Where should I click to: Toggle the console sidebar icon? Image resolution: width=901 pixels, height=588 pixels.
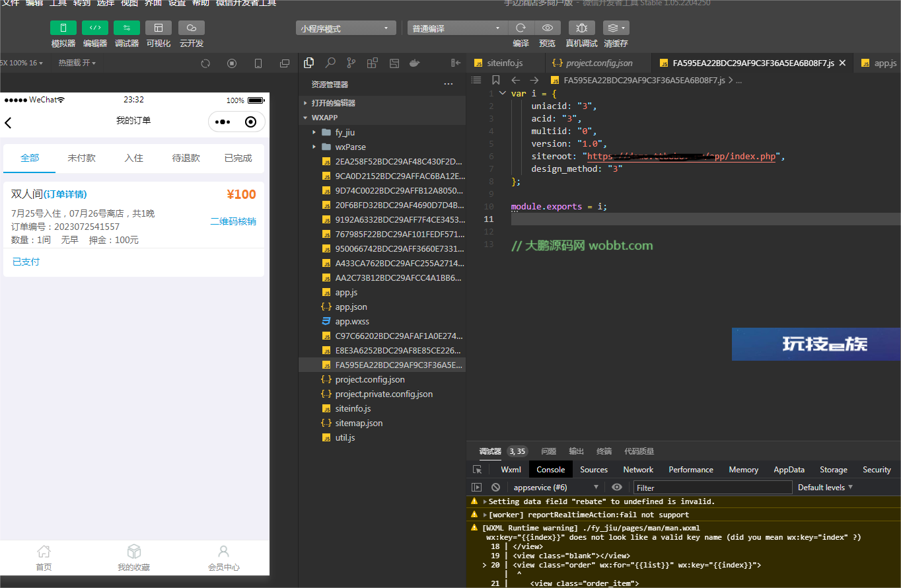(x=477, y=487)
